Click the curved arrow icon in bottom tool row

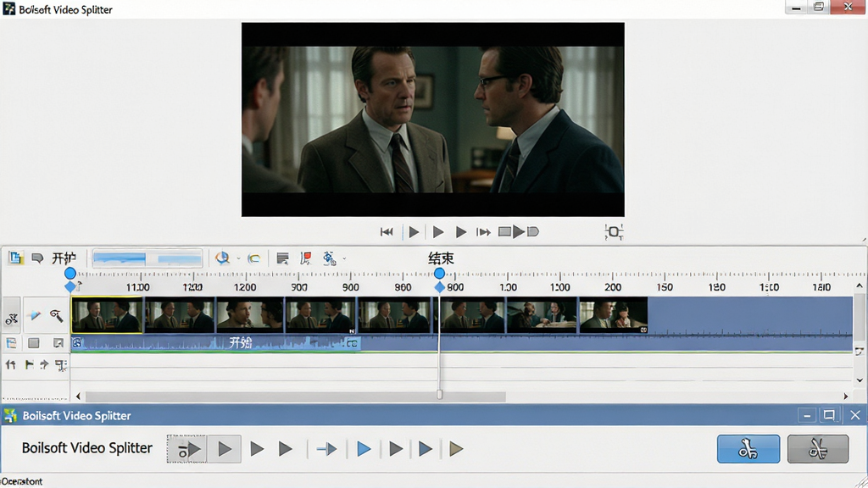(x=44, y=364)
